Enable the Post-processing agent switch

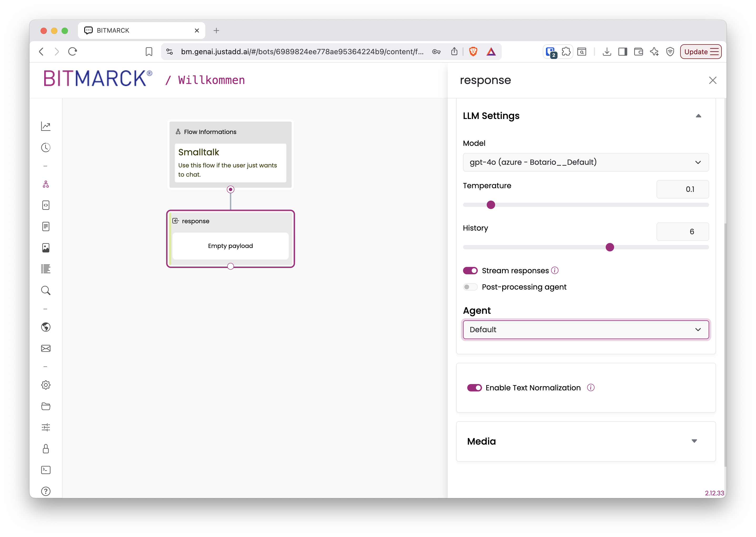coord(470,287)
